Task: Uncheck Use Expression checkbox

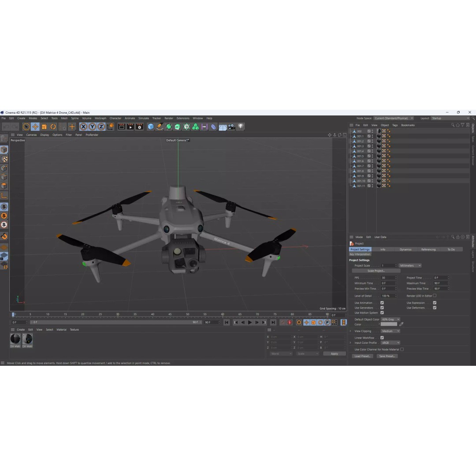Action: [435, 303]
